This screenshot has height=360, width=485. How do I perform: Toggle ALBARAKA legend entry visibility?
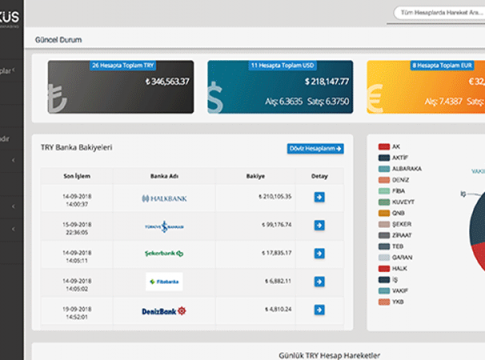(400, 169)
